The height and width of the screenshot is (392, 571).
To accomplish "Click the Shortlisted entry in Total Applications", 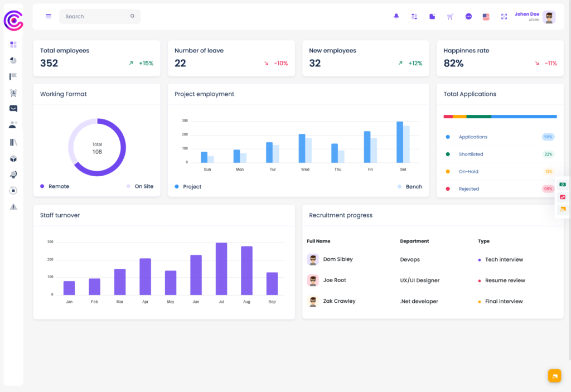I will 472,154.
